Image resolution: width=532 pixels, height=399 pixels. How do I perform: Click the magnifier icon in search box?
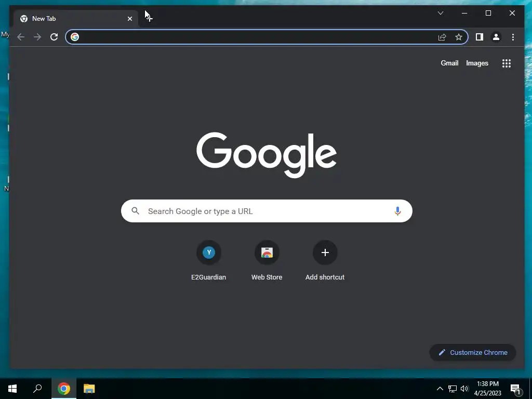pyautogui.click(x=136, y=211)
